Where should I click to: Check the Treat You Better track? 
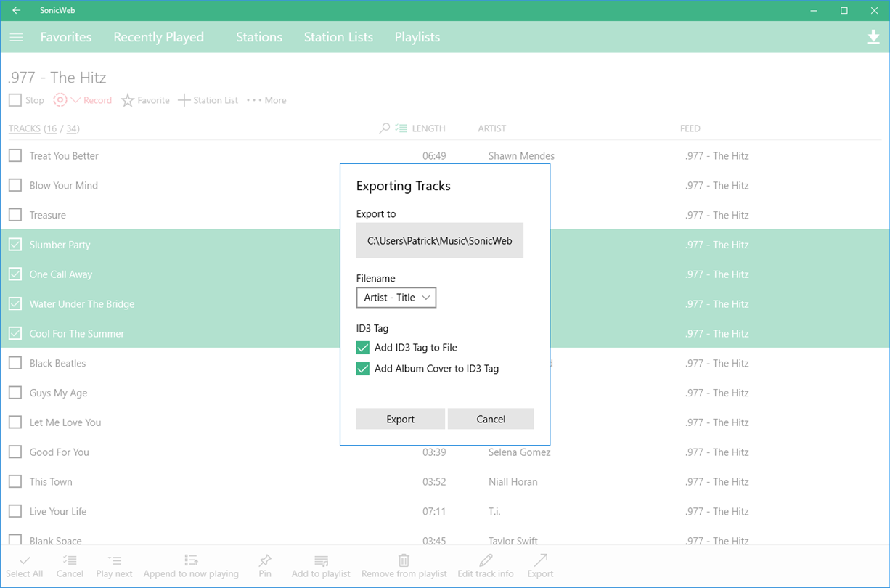click(15, 155)
